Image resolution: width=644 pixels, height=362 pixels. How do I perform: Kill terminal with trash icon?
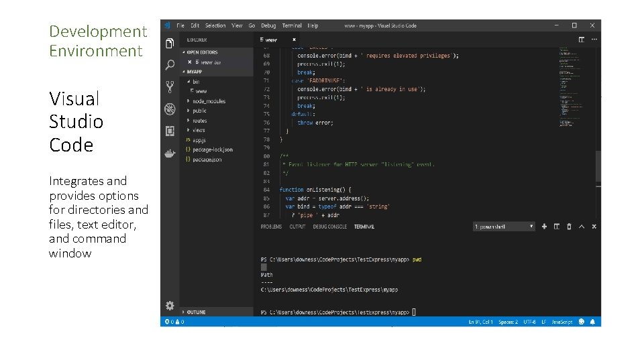pyautogui.click(x=569, y=227)
